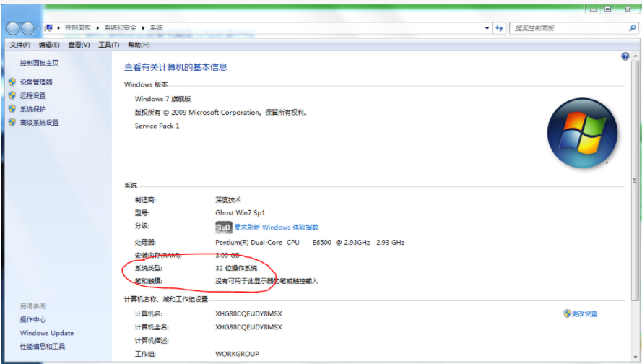Viewport: 642px width, 364px height.
Task: Click 要求刷新 Windows 体验指数 link
Action: click(x=276, y=227)
